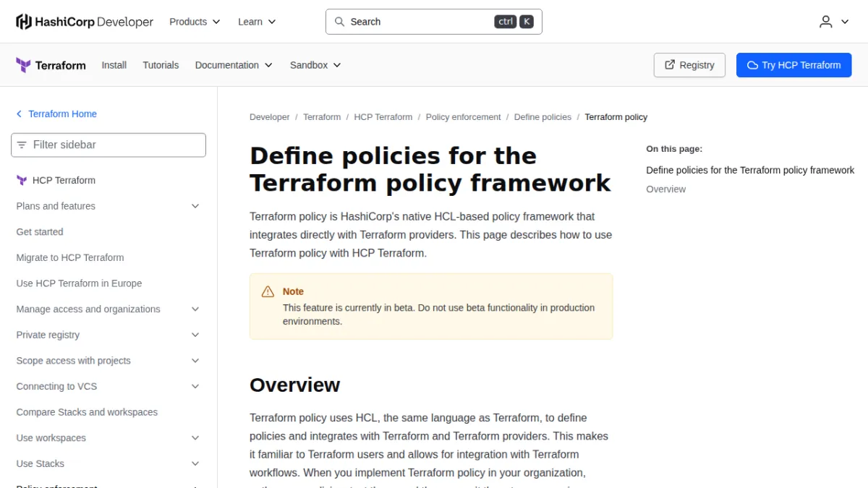Open Migrate to HCP Terraform page
868x488 pixels.
click(x=70, y=257)
